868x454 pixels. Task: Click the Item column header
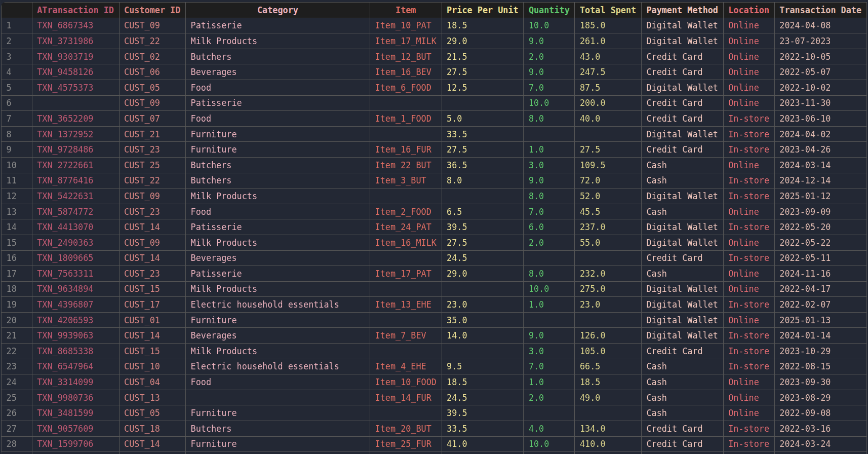406,10
